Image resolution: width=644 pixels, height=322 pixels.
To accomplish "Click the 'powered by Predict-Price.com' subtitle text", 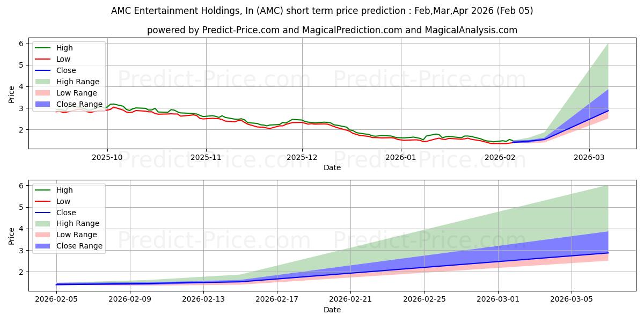I will click(332, 30).
